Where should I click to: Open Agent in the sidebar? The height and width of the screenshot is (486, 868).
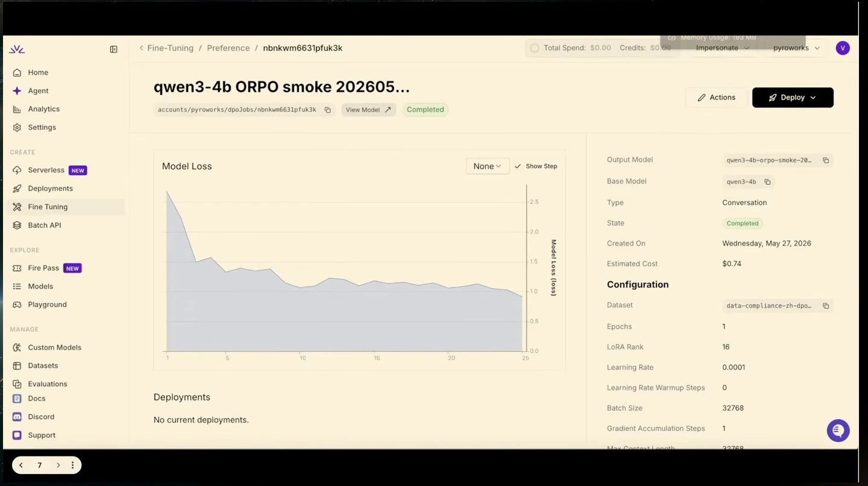[x=38, y=91]
